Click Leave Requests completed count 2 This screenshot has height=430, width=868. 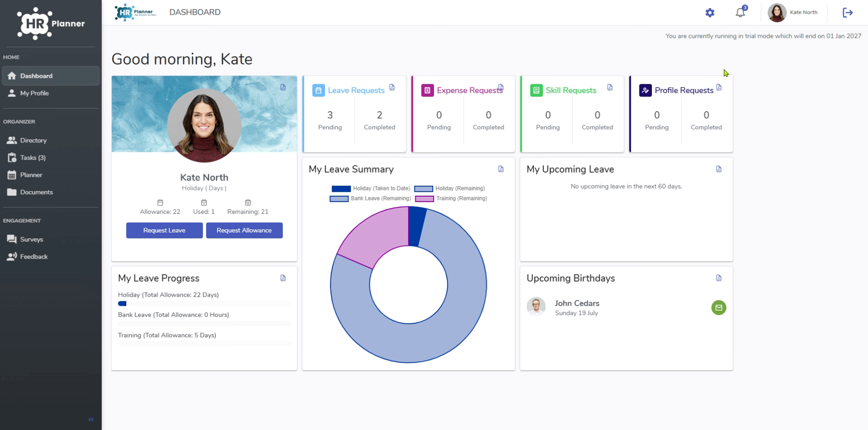(380, 115)
